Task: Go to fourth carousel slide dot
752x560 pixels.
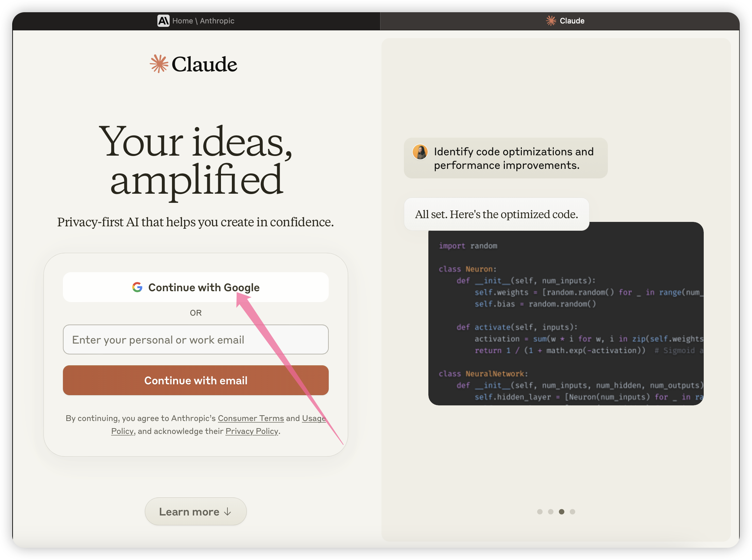Action: pos(572,512)
